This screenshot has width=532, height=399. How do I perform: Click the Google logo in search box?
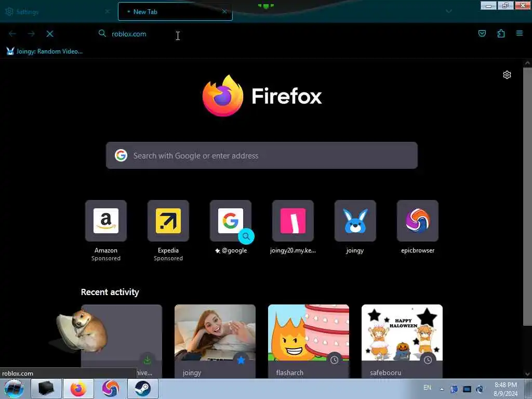(121, 155)
